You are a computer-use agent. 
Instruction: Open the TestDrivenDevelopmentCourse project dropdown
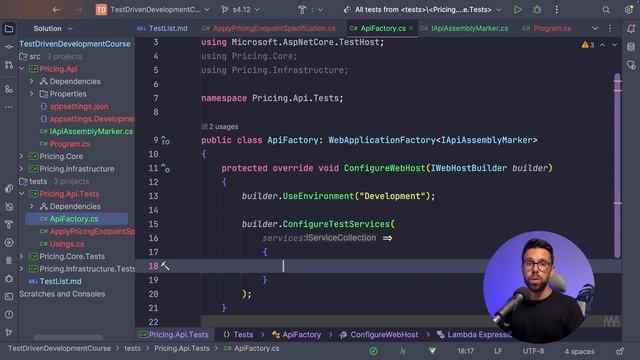point(153,9)
